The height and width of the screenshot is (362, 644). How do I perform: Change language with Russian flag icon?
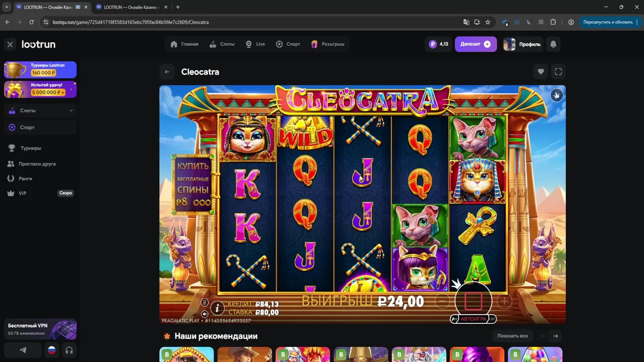[51, 350]
